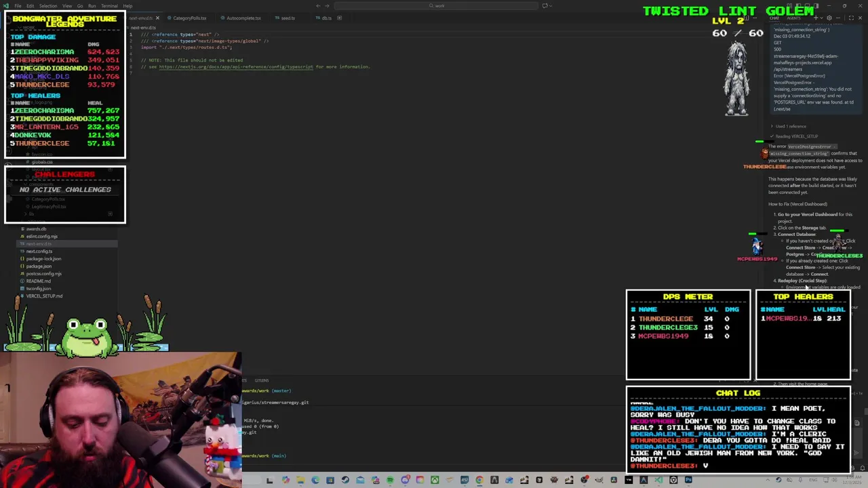Open next.config.ts in the explorer

pyautogui.click(x=39, y=251)
